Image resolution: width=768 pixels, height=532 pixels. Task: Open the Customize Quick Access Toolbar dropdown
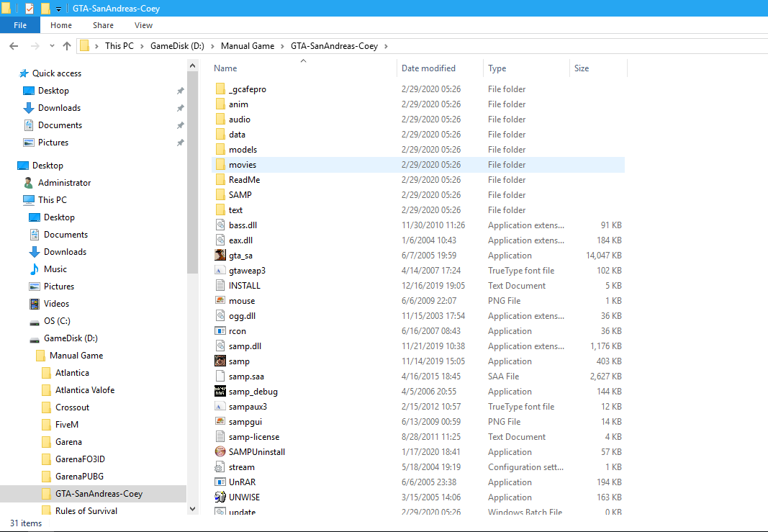click(58, 9)
